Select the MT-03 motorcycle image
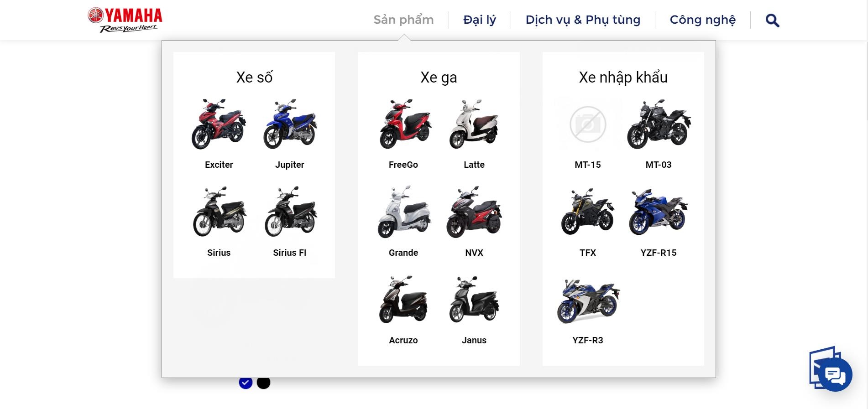Viewport: 868px width, 409px height. (x=659, y=124)
